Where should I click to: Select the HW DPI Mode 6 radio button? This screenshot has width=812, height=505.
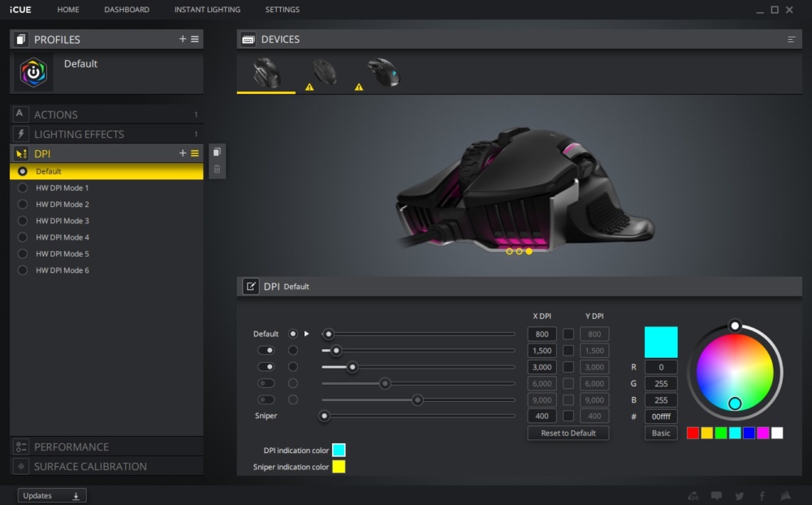22,270
